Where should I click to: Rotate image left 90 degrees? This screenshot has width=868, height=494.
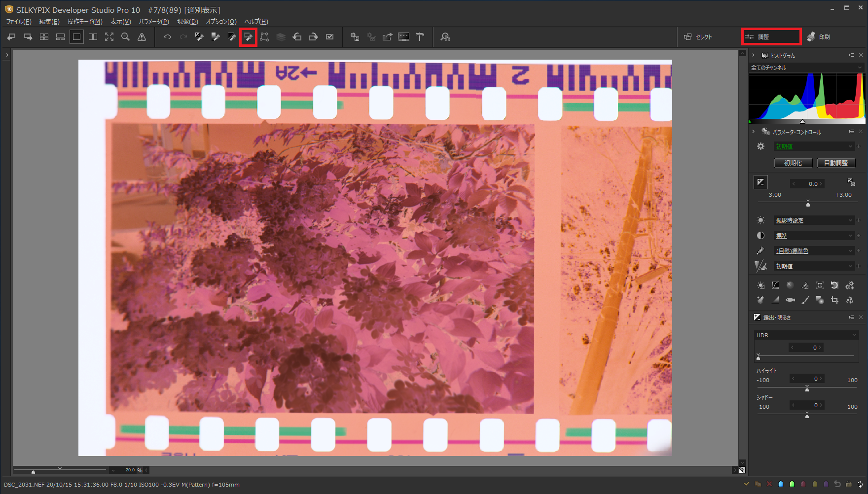click(x=297, y=37)
